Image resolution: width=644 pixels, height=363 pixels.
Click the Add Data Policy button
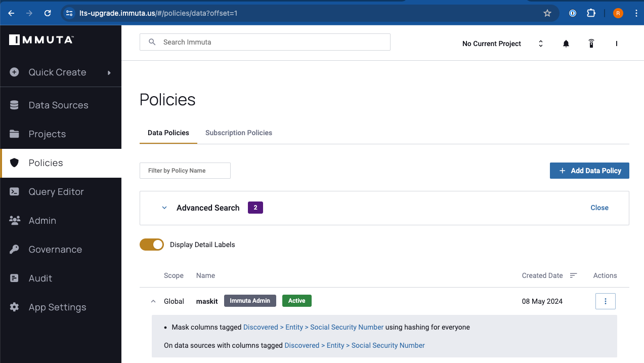pyautogui.click(x=589, y=171)
